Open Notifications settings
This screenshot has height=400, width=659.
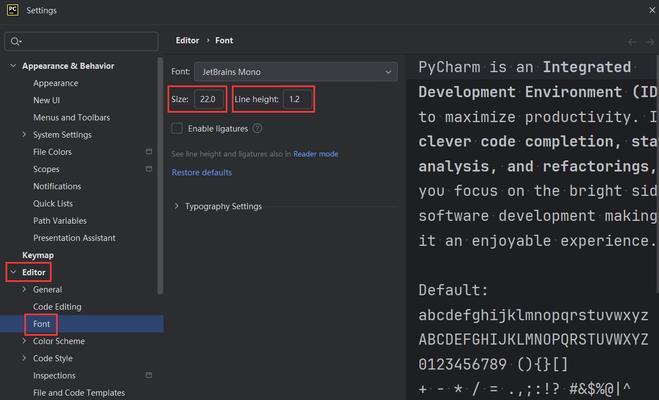(x=57, y=187)
